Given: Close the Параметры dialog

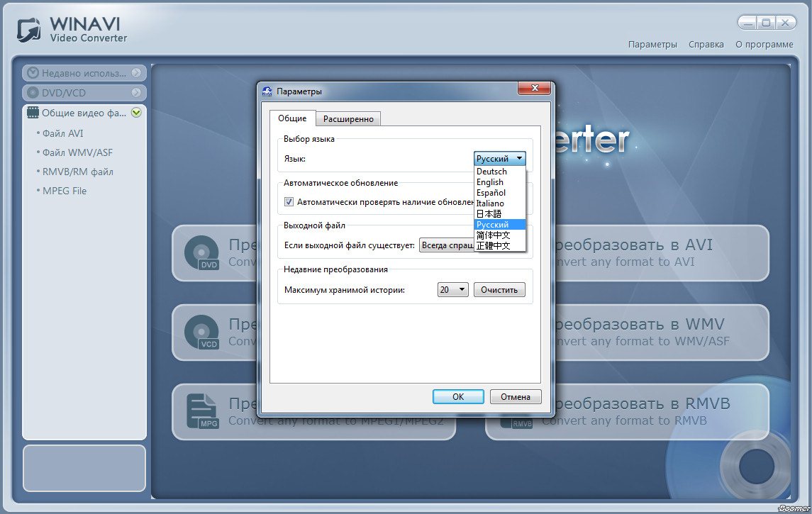Looking at the screenshot, I should (535, 88).
